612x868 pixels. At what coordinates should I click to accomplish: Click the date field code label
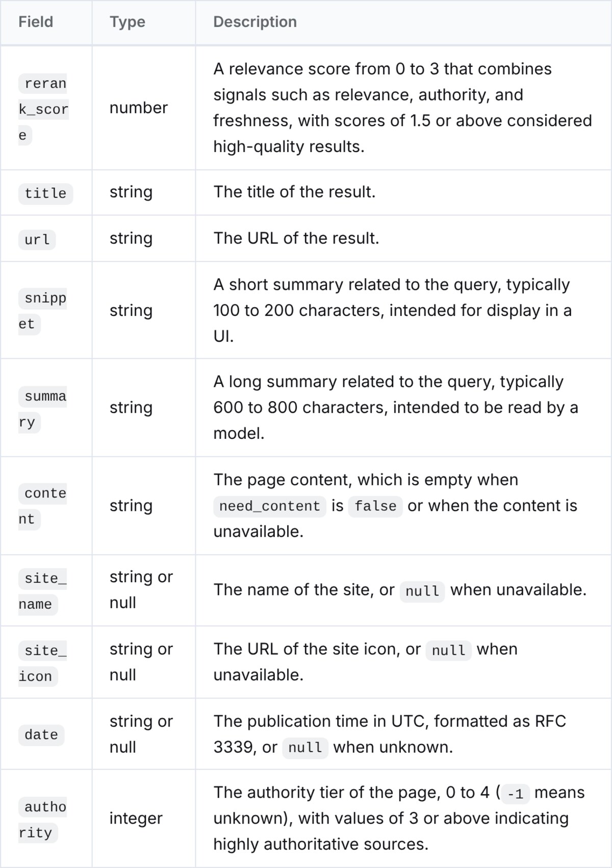pos(41,735)
